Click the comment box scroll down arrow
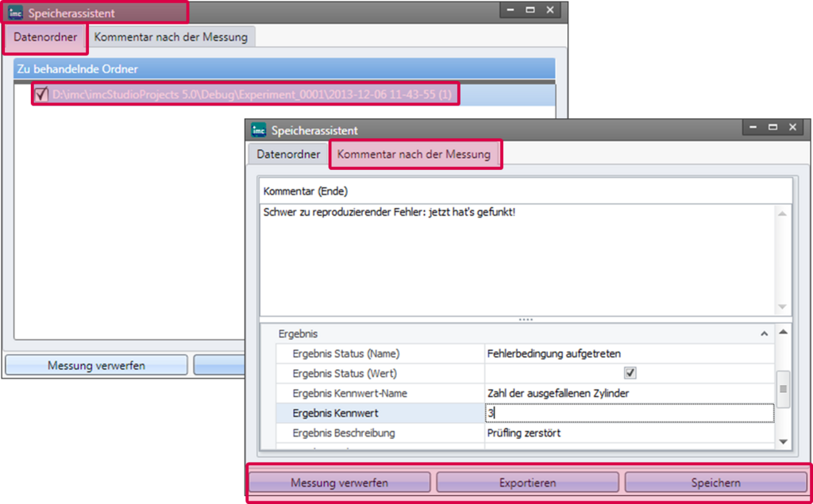Viewport: 813px width, 504px height. click(x=782, y=307)
